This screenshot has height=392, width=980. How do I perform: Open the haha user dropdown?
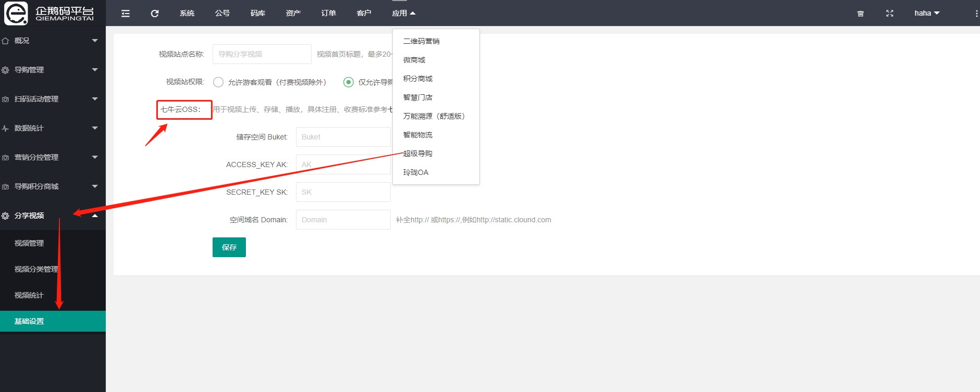pyautogui.click(x=927, y=13)
